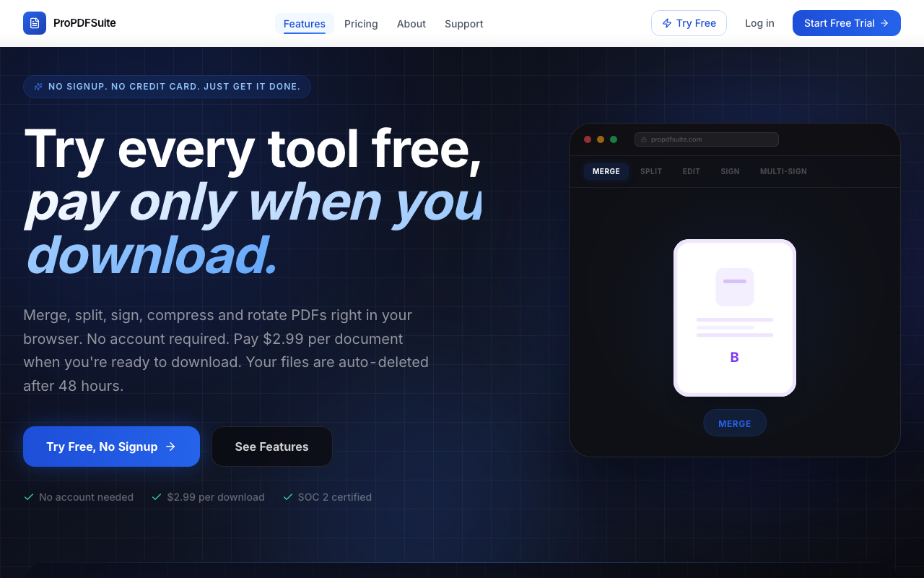Click the See Features button
This screenshot has height=578, width=924.
point(272,447)
